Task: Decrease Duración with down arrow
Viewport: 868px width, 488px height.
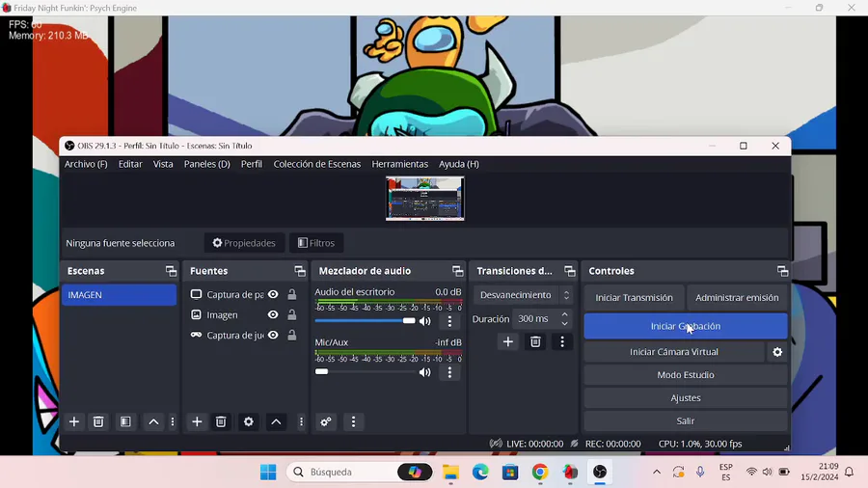Action: (x=564, y=323)
